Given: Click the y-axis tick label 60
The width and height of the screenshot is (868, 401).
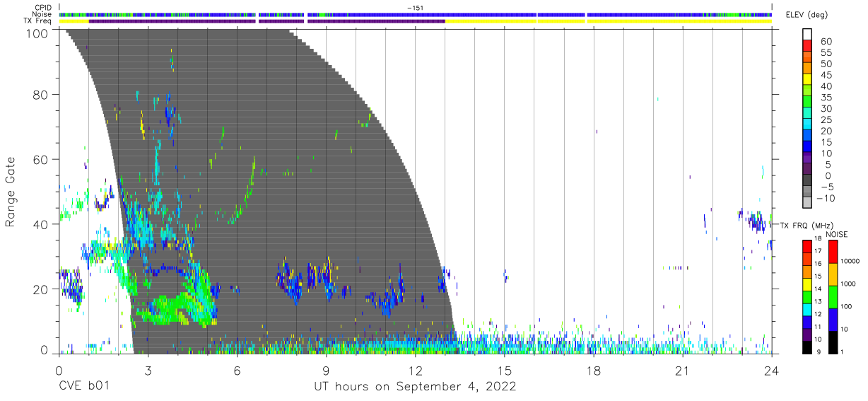Looking at the screenshot, I should coord(40,159).
